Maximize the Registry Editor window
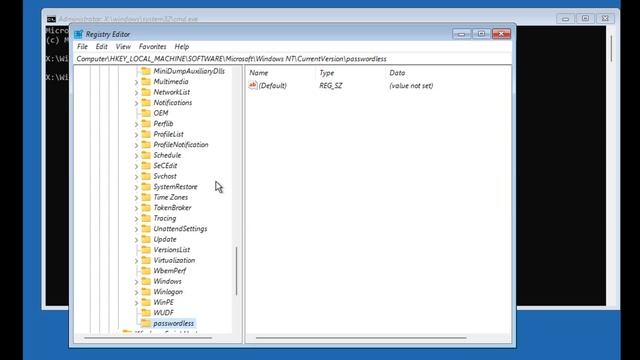 point(481,34)
